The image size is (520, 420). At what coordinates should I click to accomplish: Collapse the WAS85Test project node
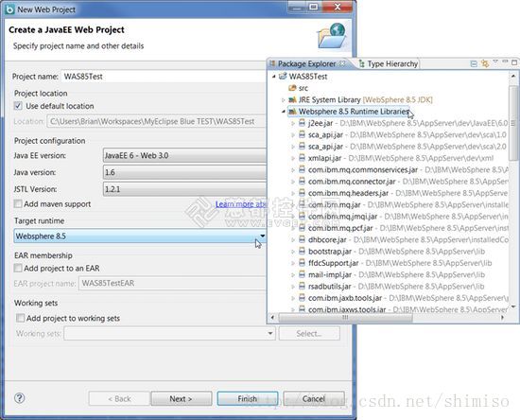click(x=274, y=77)
